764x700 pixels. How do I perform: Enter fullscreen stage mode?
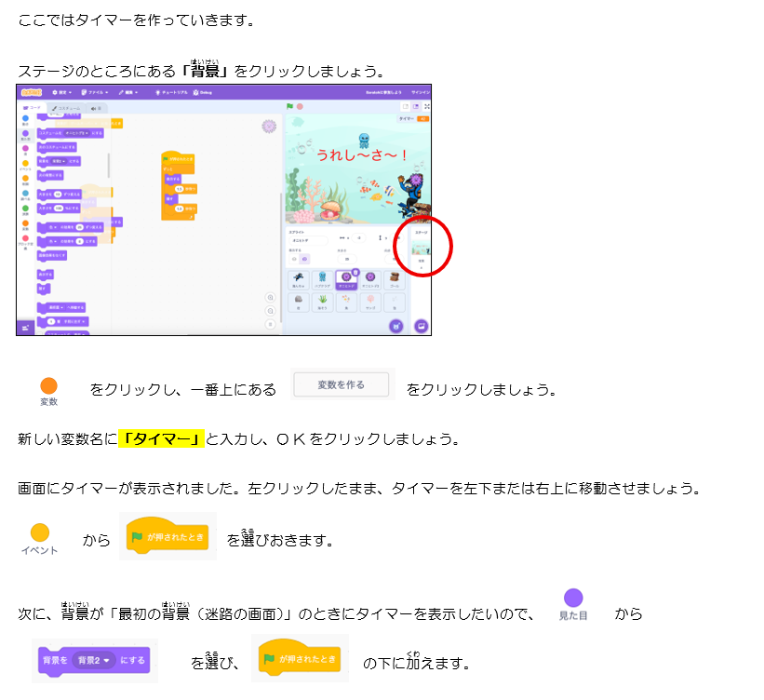pos(425,107)
